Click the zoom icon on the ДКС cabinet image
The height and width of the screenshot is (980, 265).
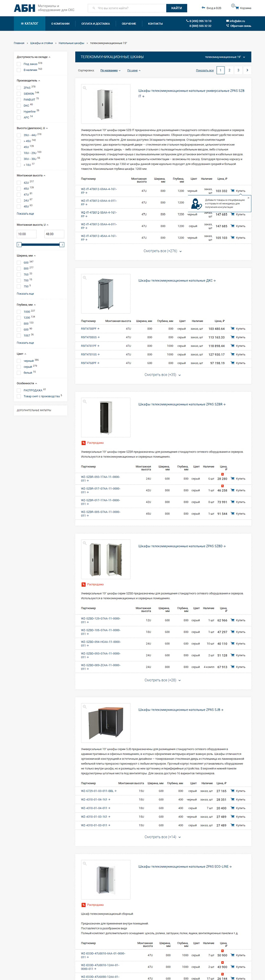point(85,277)
